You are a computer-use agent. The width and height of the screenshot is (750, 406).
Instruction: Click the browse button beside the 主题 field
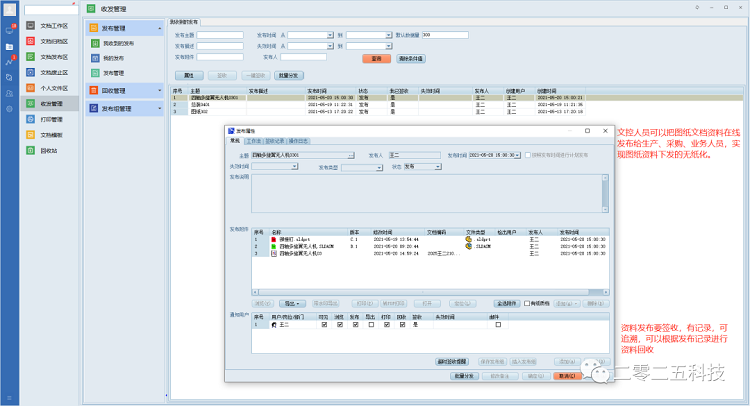coord(351,155)
